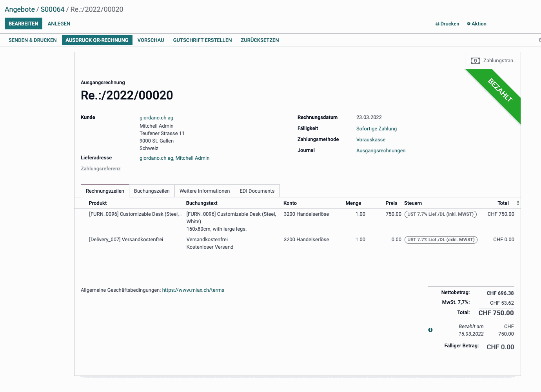Click the Total amount CHF 750.00
Viewport: 541px width, 392px height.
pyautogui.click(x=496, y=313)
